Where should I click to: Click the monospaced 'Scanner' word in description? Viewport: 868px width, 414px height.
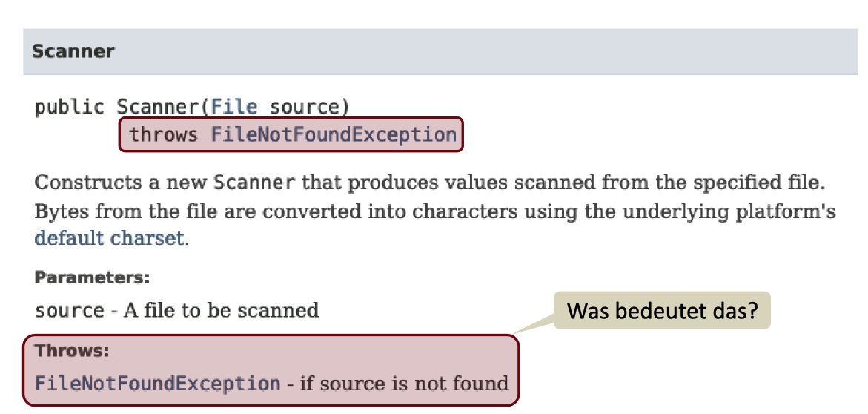click(255, 183)
